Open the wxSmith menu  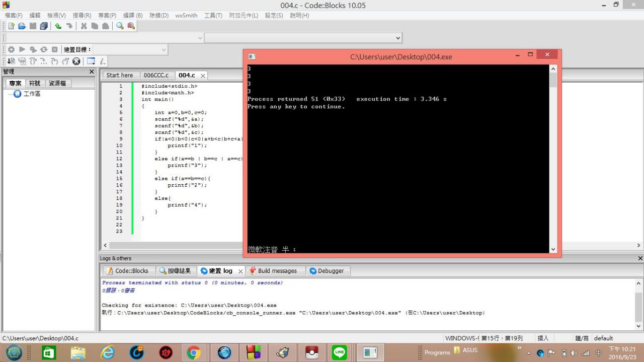[x=186, y=16]
